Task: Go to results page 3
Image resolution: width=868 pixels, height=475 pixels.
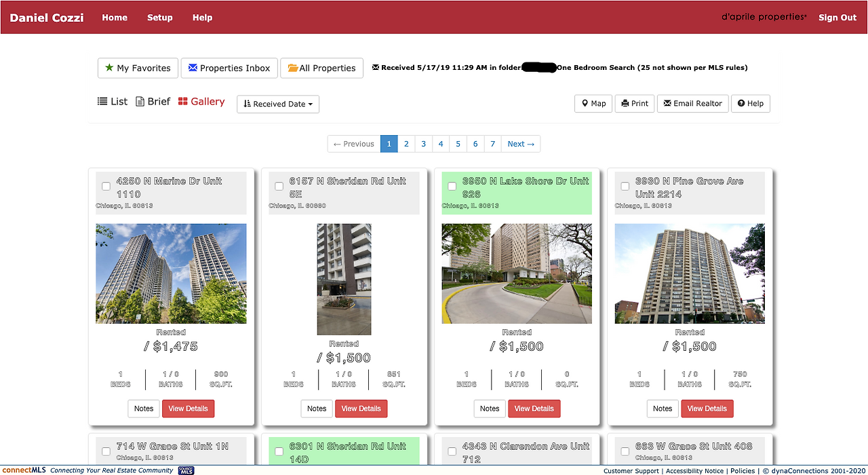Action: 423,144
